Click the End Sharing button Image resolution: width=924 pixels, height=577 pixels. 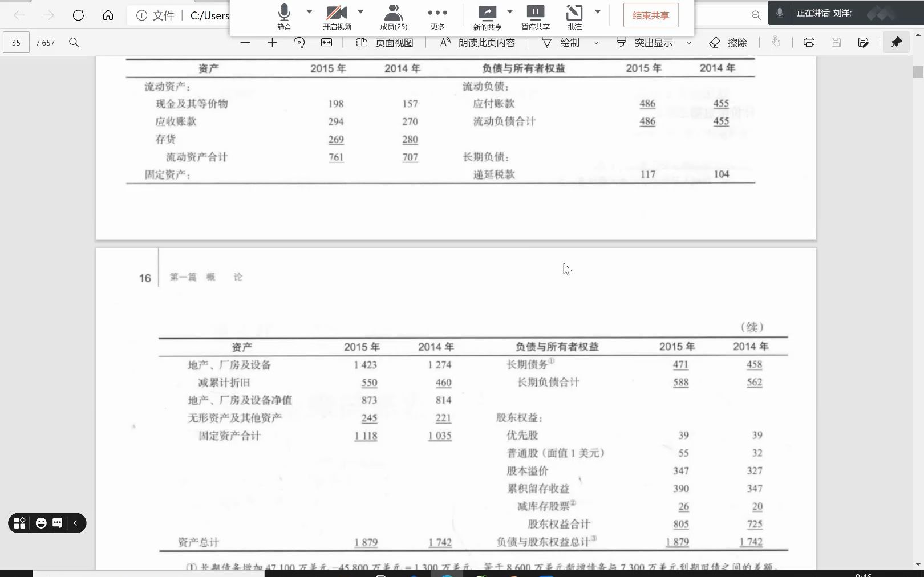pyautogui.click(x=651, y=15)
